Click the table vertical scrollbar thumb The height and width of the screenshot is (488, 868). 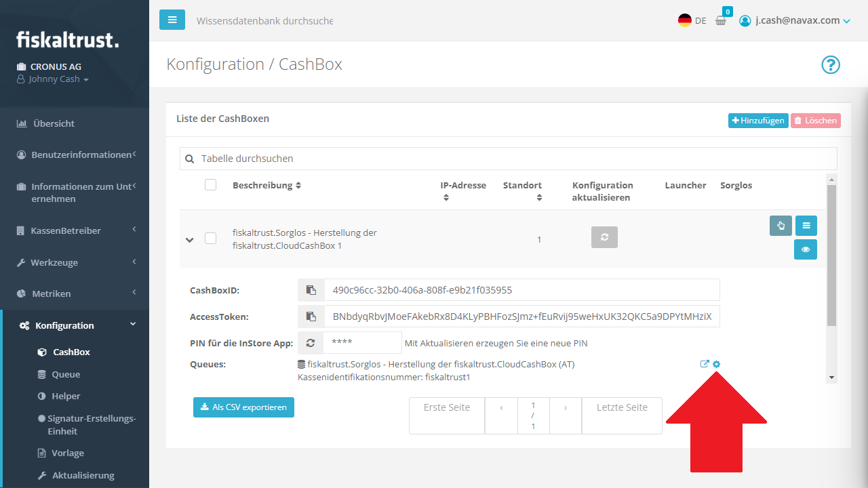click(831, 256)
